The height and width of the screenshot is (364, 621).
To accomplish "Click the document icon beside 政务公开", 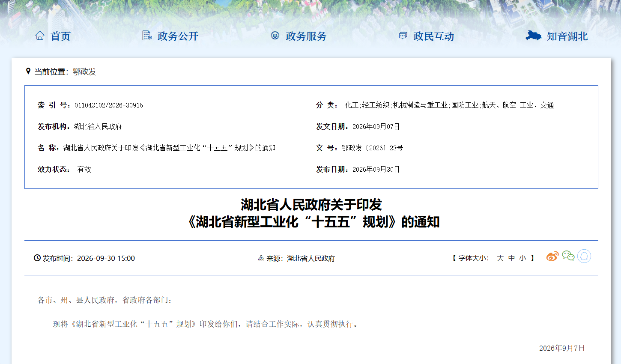I will (x=147, y=36).
